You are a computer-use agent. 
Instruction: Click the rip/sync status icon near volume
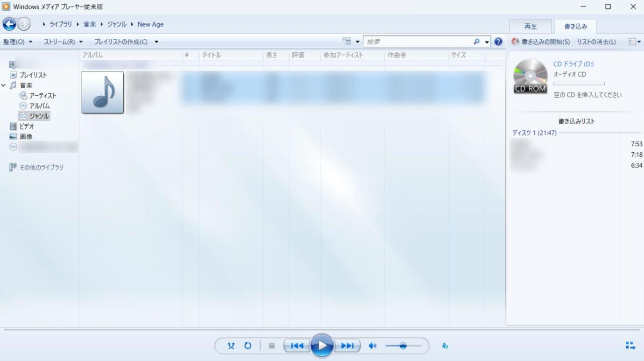(x=445, y=346)
